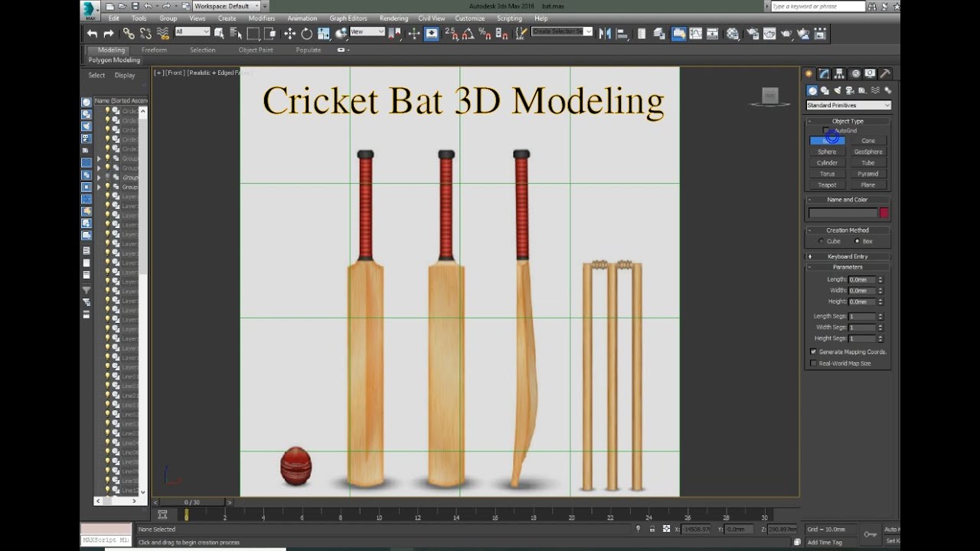Viewport: 980px width, 551px height.
Task: Click the Plane primitive button
Action: click(868, 184)
